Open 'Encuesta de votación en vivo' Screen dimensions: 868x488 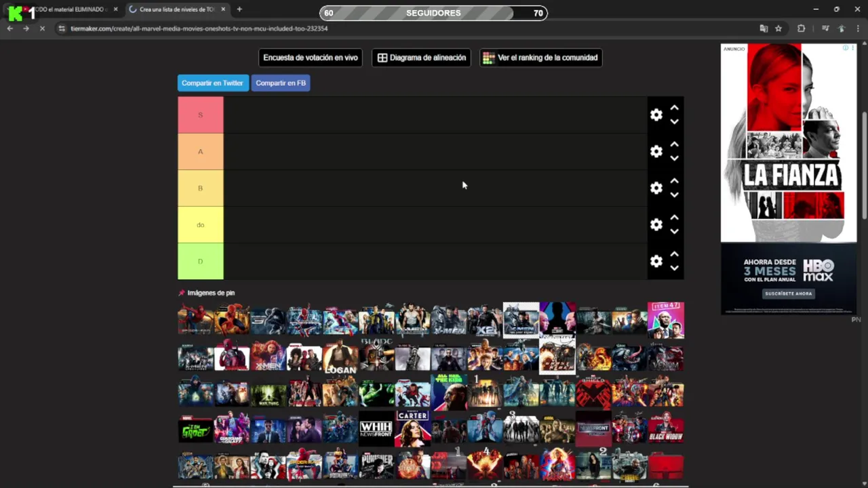pyautogui.click(x=310, y=58)
